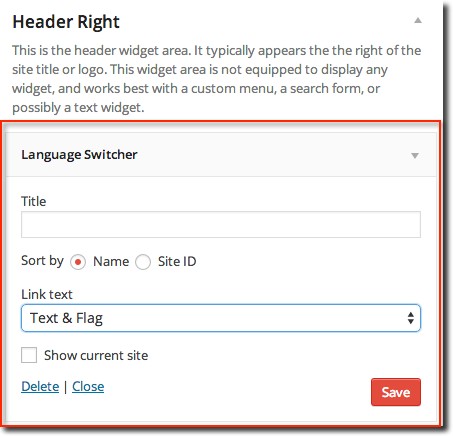Open the Text & Flag dropdown
Image resolution: width=453 pixels, height=436 pixels.
(221, 318)
